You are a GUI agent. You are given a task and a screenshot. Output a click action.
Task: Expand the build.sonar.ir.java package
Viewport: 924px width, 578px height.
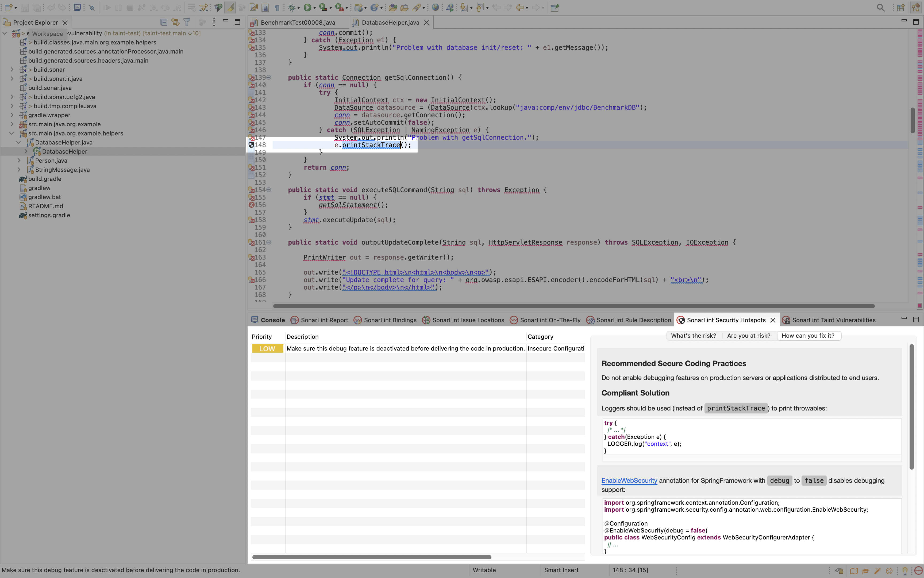coord(12,79)
